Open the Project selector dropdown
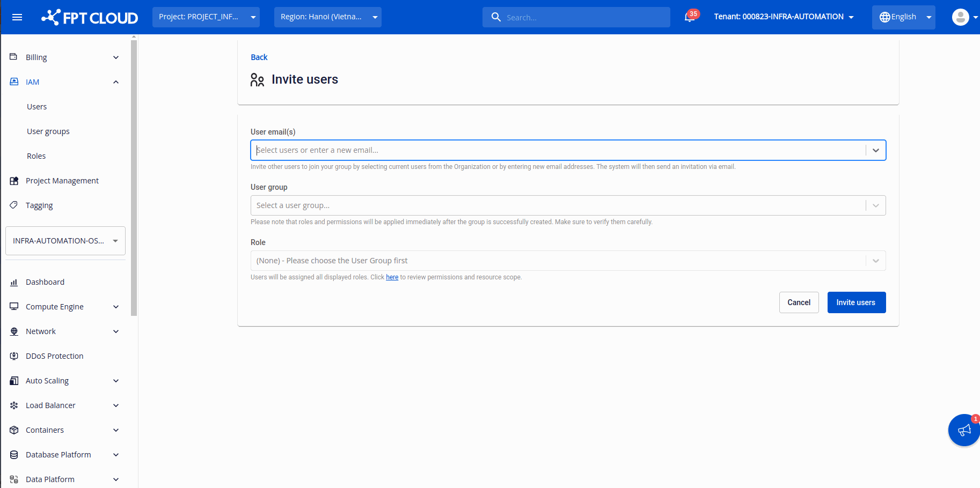 pyautogui.click(x=206, y=17)
